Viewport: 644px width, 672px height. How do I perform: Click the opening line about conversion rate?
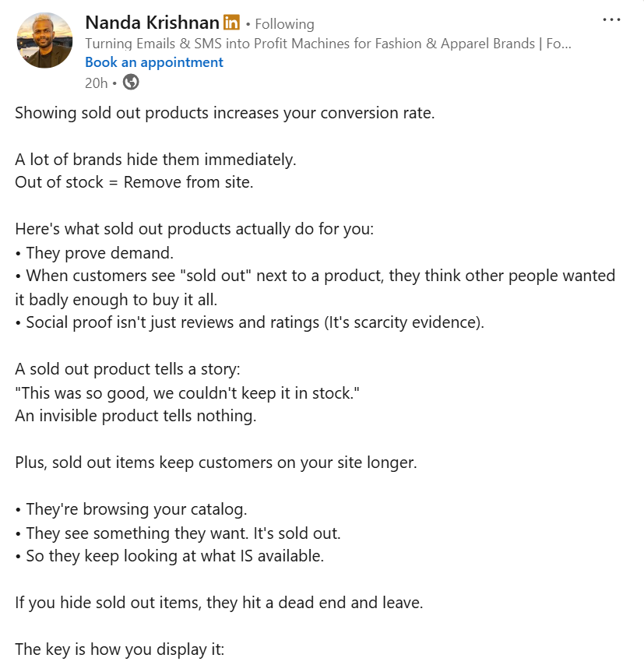[x=224, y=112]
